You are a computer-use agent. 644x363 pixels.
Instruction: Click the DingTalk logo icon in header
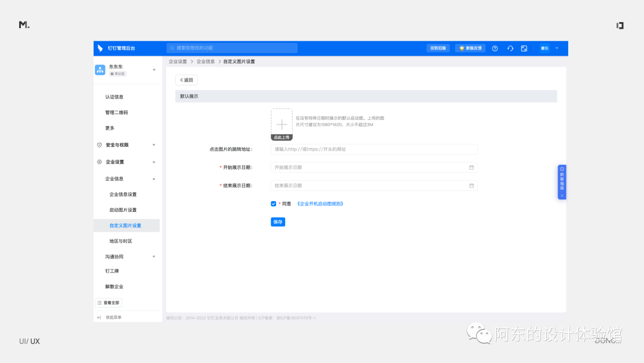click(x=100, y=48)
